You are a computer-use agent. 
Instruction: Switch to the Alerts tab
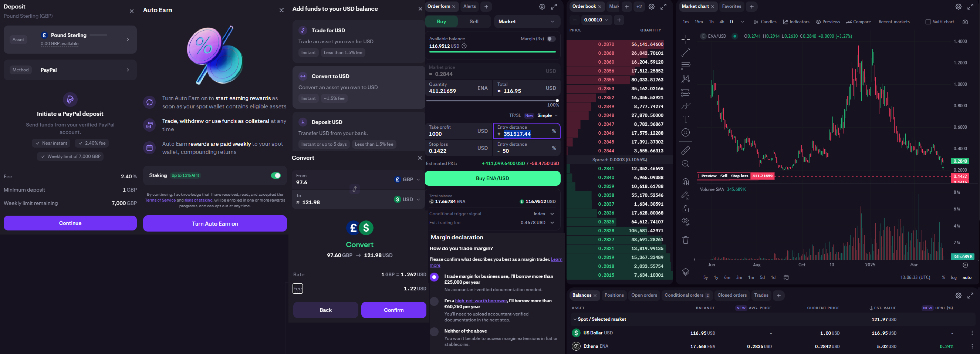469,6
